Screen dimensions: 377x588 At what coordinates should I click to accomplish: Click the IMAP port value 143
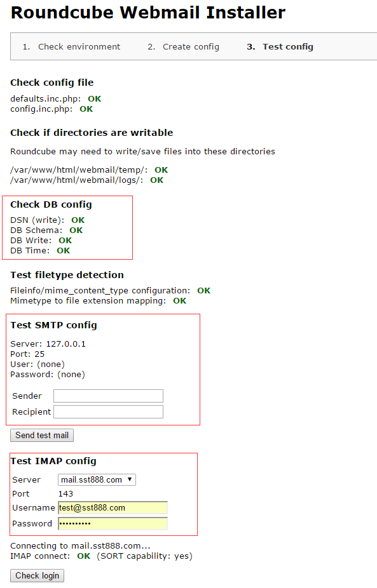(x=65, y=494)
